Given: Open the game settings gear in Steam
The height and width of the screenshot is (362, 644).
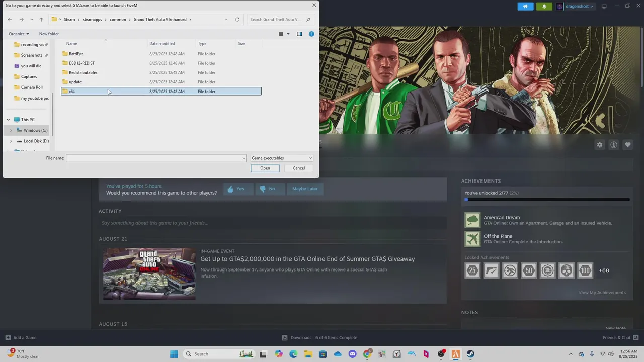Looking at the screenshot, I should click(600, 145).
